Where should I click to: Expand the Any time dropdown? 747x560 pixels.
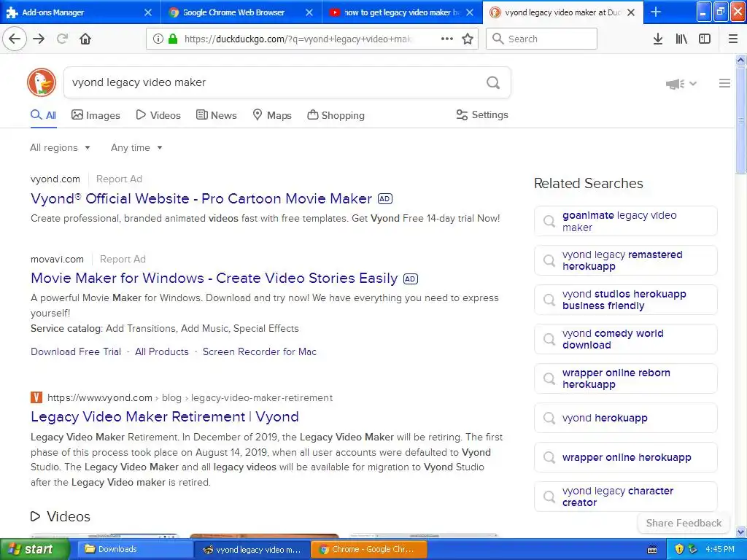tap(136, 147)
